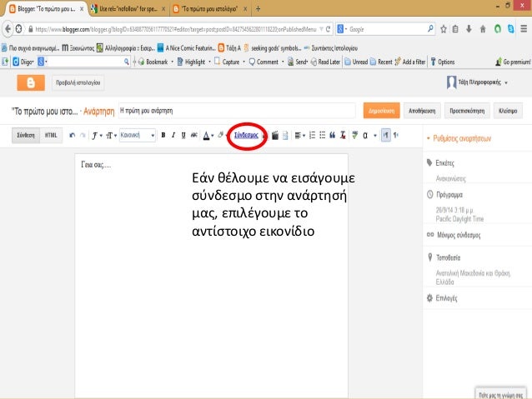532x399 pixels.
Task: Click the undo arrow in editor toolbar
Action: (73, 134)
